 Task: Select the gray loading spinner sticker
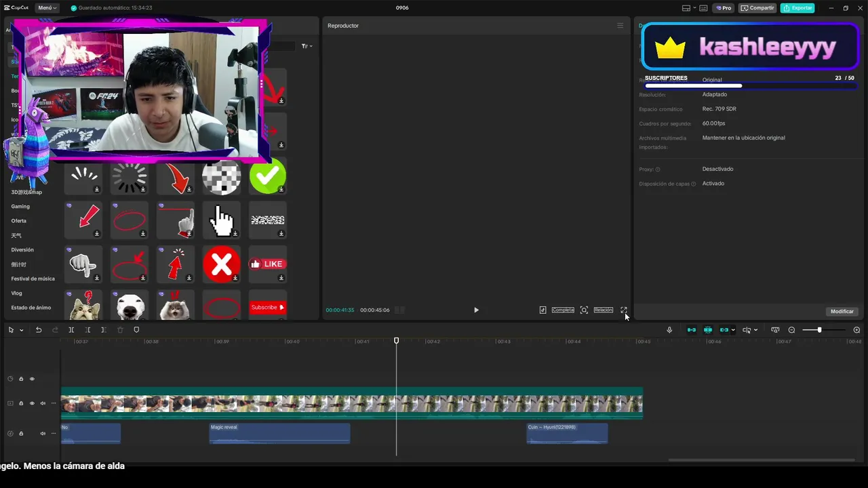(130, 177)
